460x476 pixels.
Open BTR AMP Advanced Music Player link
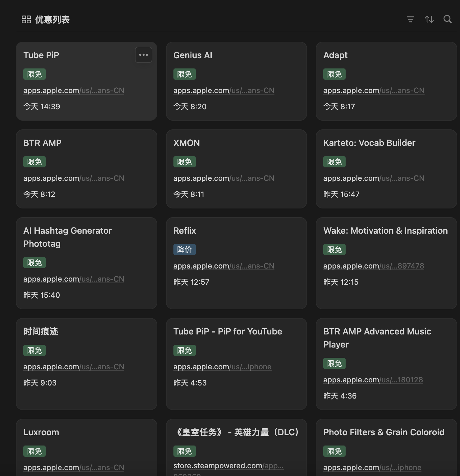[373, 380]
